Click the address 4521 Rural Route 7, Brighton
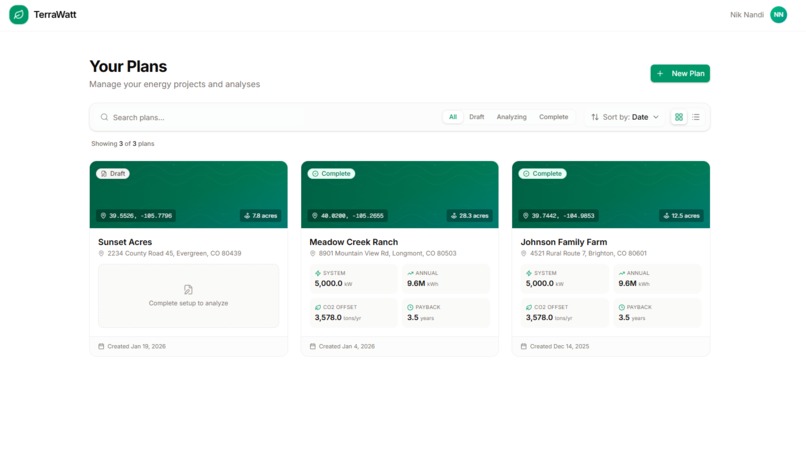This screenshot has height=458, width=806. click(x=589, y=253)
